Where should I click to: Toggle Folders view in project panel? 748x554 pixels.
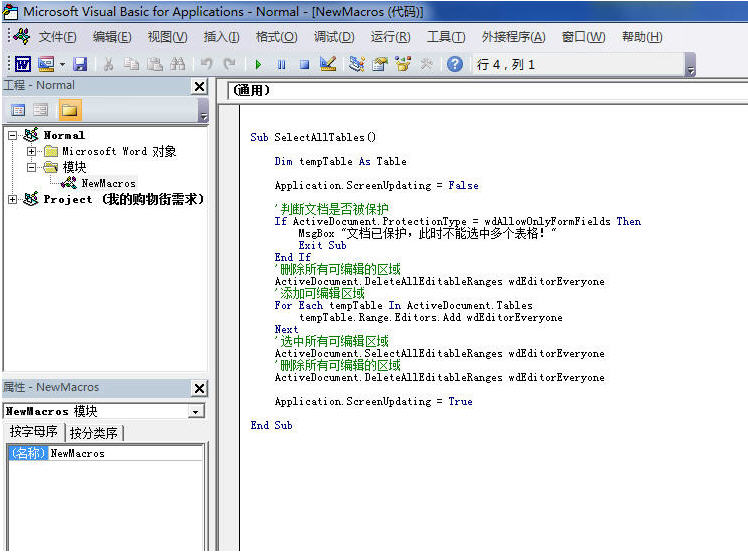[x=69, y=110]
